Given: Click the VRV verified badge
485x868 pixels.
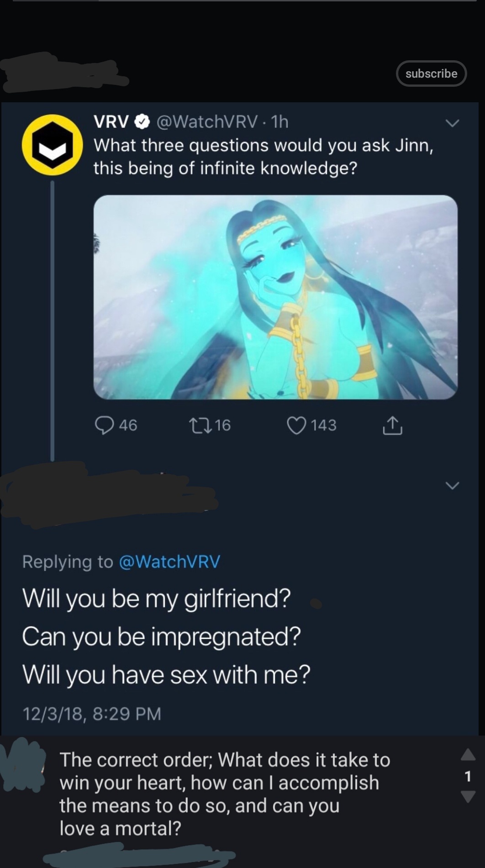Looking at the screenshot, I should coord(142,121).
